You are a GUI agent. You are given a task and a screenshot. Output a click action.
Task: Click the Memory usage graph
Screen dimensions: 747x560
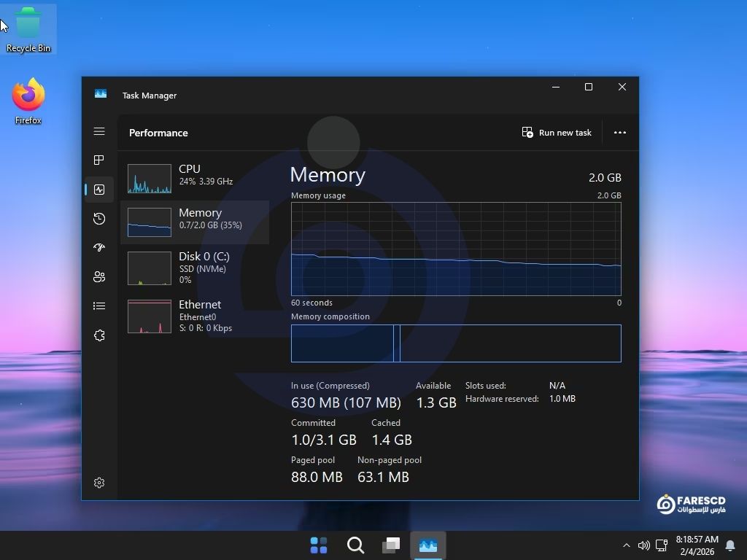coord(456,249)
